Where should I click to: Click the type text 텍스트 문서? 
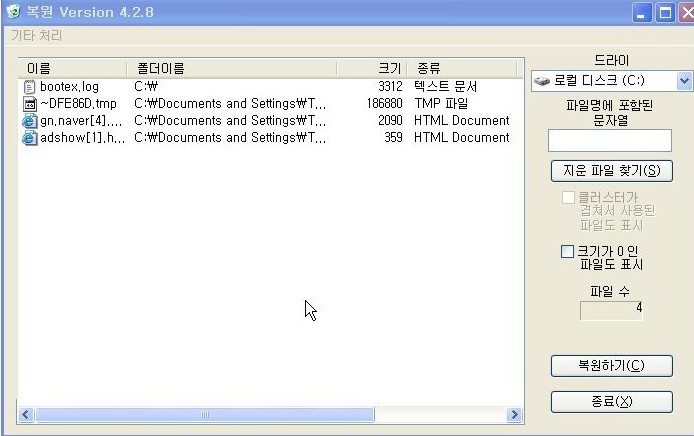coord(446,86)
